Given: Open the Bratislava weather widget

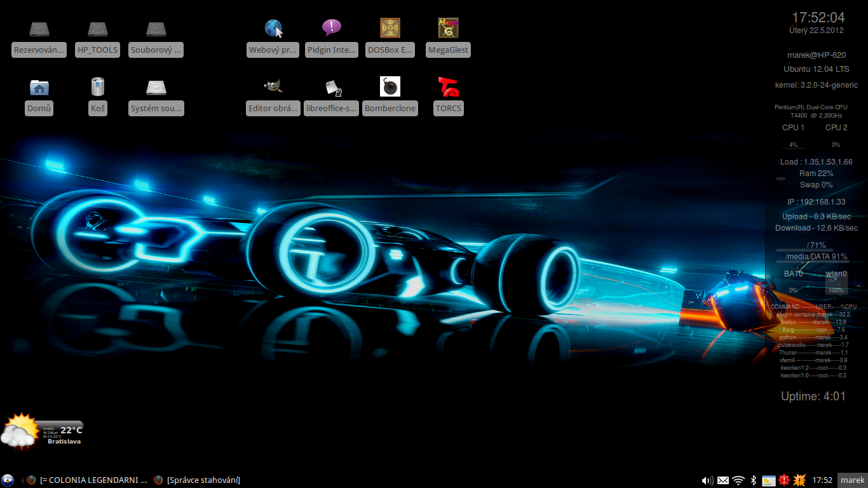Looking at the screenshot, I should coord(42,432).
